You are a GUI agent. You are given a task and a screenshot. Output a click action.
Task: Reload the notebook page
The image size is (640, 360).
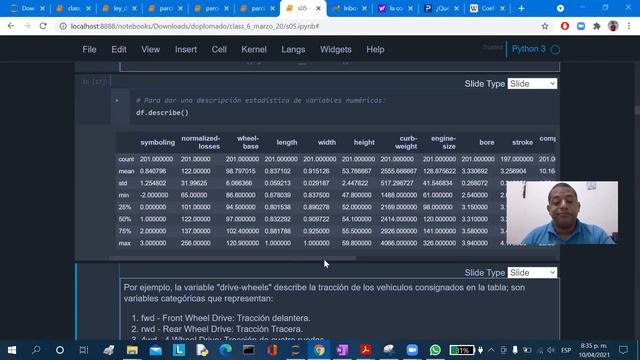[43, 26]
